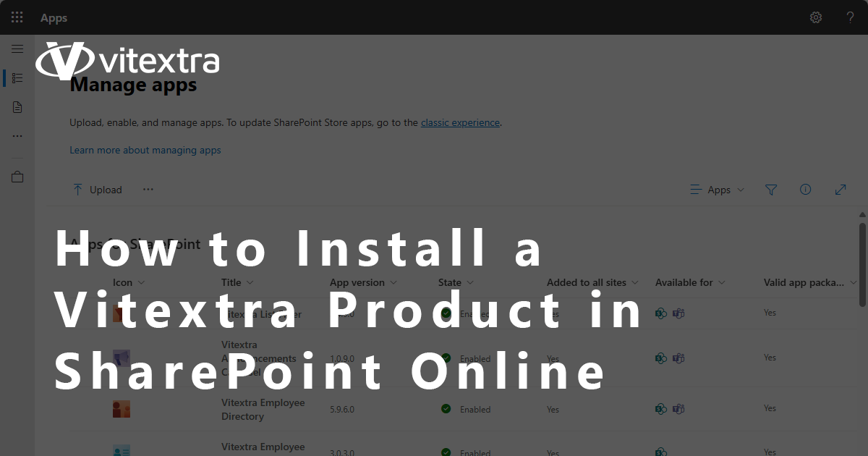The image size is (868, 456).
Task: Expand the Title column sort dropdown
Action: [250, 282]
